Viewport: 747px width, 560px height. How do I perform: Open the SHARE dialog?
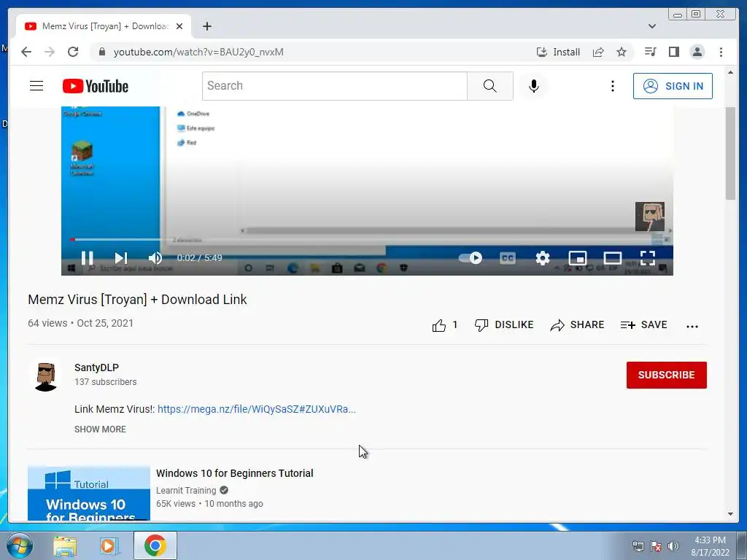577,324
